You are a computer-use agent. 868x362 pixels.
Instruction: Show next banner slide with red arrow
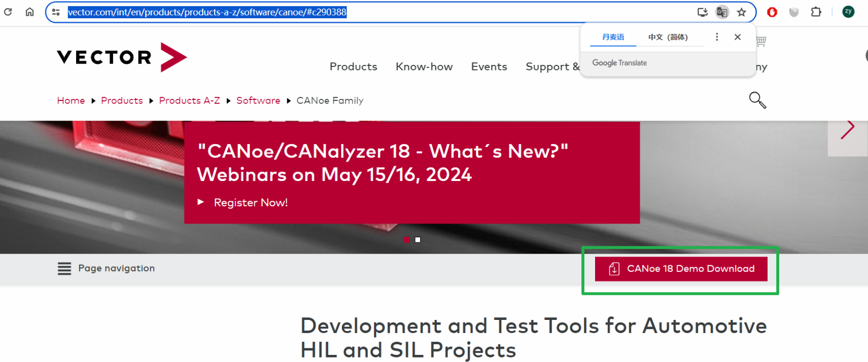pyautogui.click(x=848, y=129)
